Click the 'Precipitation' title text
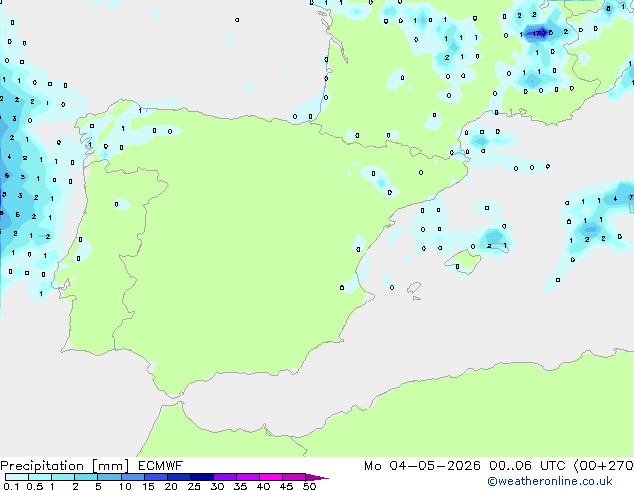The image size is (634, 490). tap(42, 466)
